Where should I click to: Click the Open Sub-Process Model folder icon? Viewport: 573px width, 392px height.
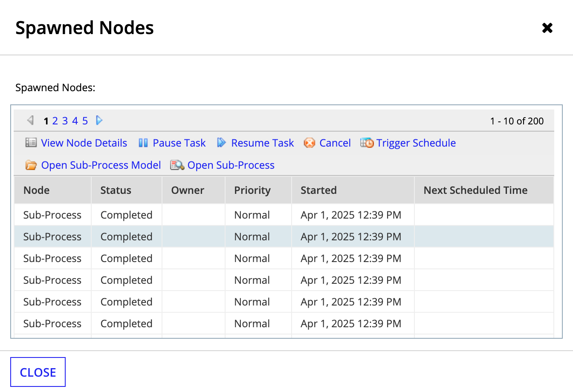click(x=31, y=165)
